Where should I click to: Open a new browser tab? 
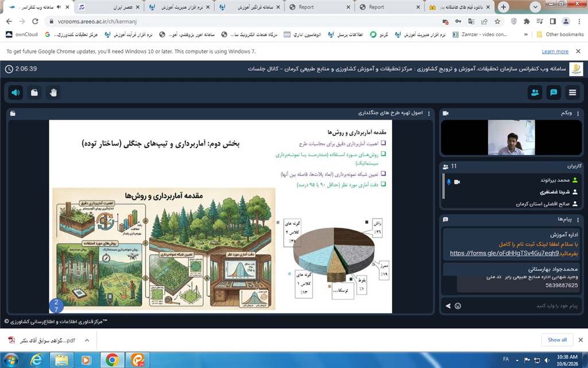[504, 7]
